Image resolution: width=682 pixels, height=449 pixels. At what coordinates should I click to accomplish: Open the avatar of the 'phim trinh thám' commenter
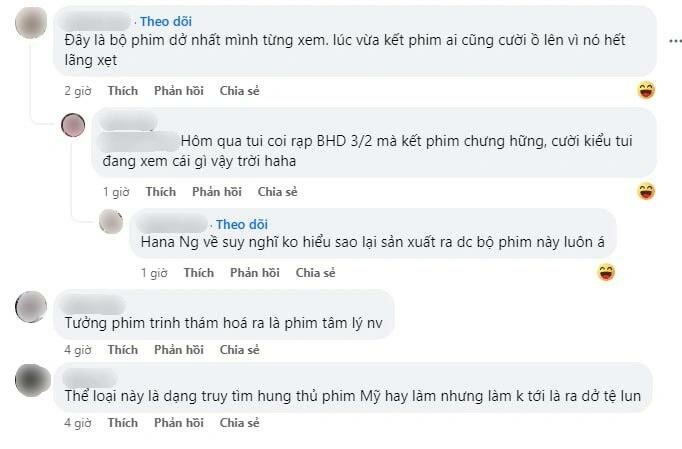coord(32,305)
